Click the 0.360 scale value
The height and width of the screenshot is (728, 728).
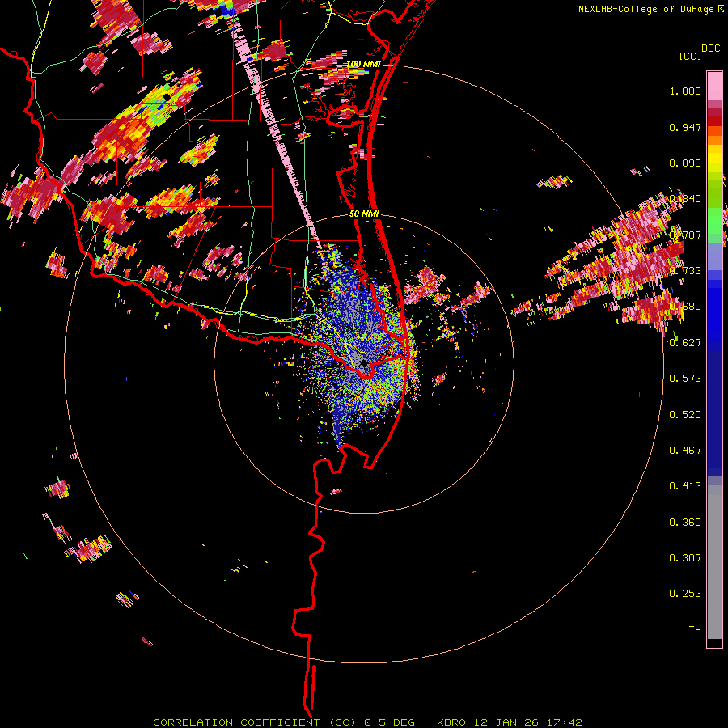(x=685, y=522)
